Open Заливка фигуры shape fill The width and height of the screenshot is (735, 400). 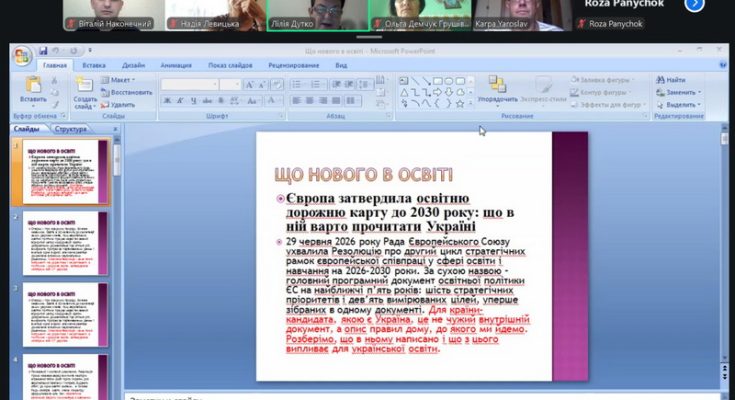click(x=602, y=80)
